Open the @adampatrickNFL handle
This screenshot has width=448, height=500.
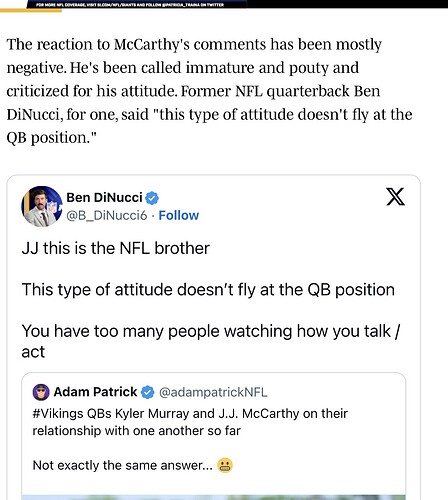tap(213, 392)
